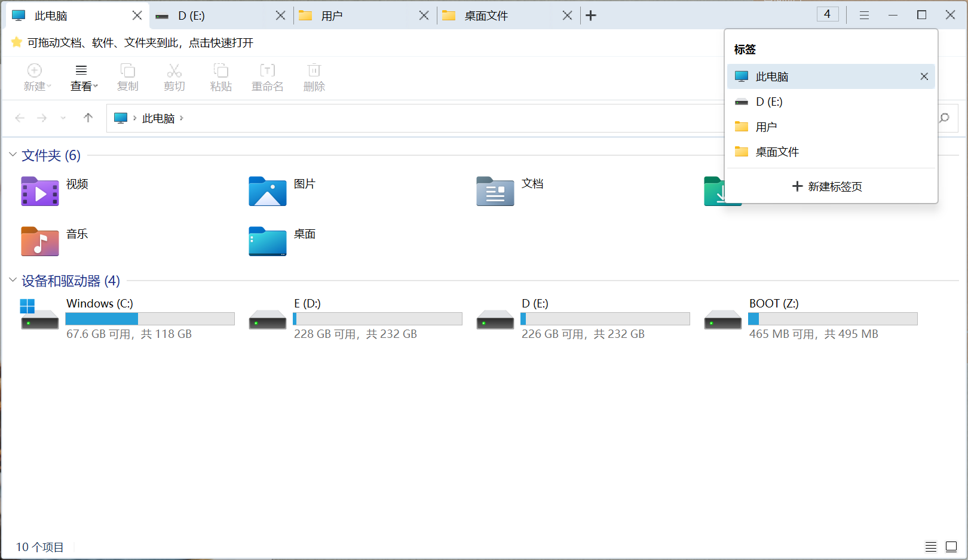Click the 剪切 (Cut) toolbar icon

[x=174, y=77]
